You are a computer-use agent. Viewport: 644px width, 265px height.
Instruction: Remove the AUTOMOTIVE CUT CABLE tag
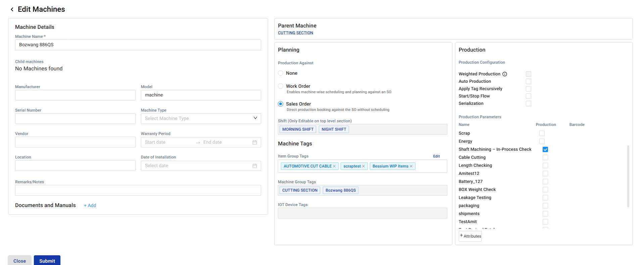[334, 166]
